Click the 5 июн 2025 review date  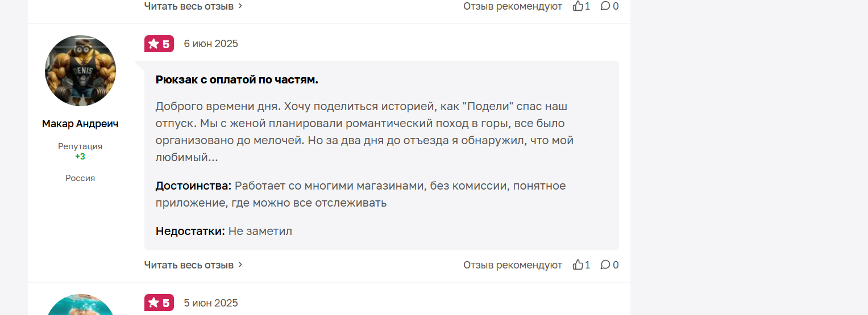click(x=211, y=303)
